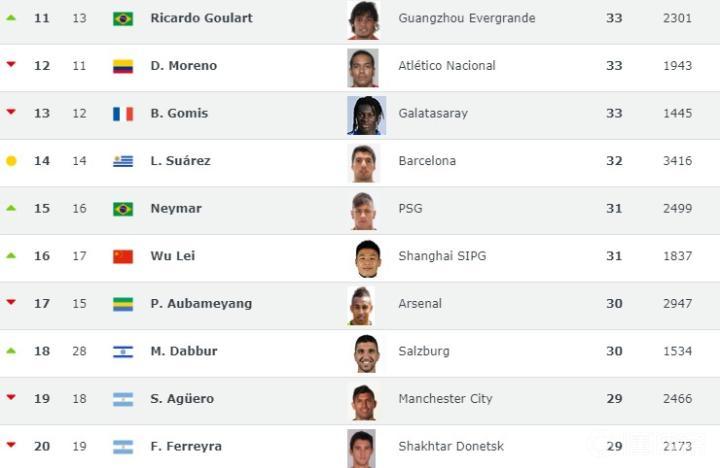Screen dimensions: 720x468
Task: Click the red down arrow for B. Gomis
Action: pos(11,112)
